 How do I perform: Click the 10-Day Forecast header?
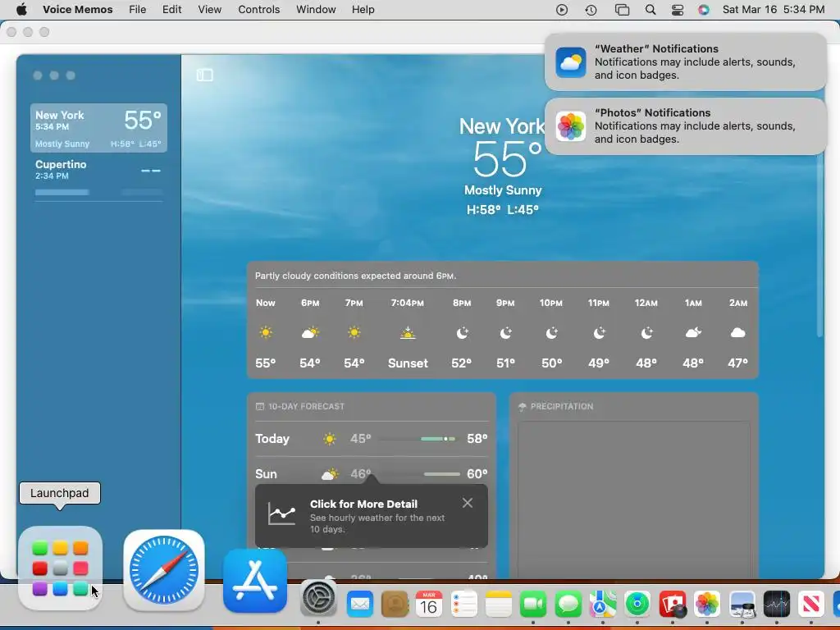[x=300, y=406]
